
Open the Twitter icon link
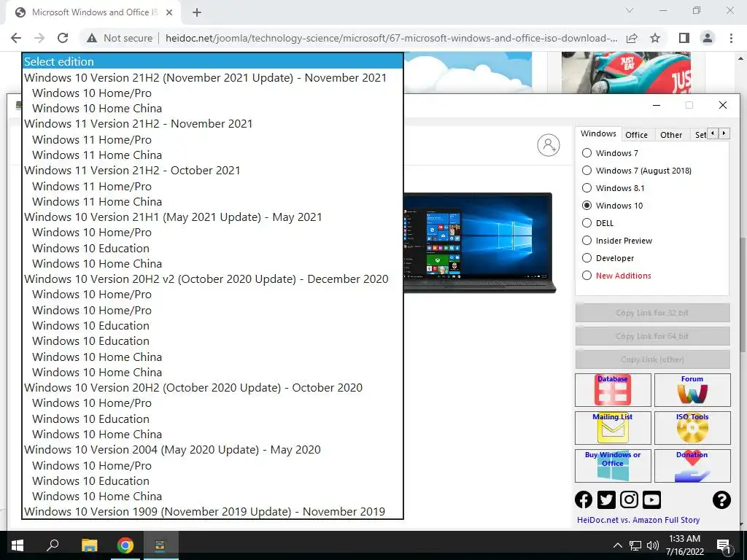pyautogui.click(x=606, y=499)
